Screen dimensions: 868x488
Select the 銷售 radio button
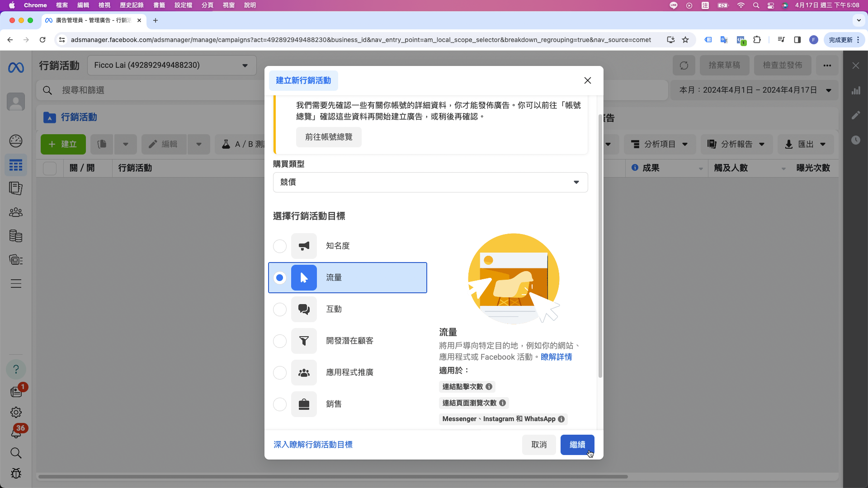pyautogui.click(x=280, y=404)
